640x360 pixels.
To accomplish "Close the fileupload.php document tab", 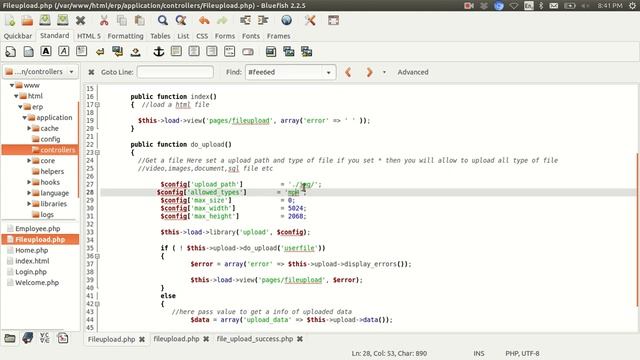I will click(x=207, y=339).
